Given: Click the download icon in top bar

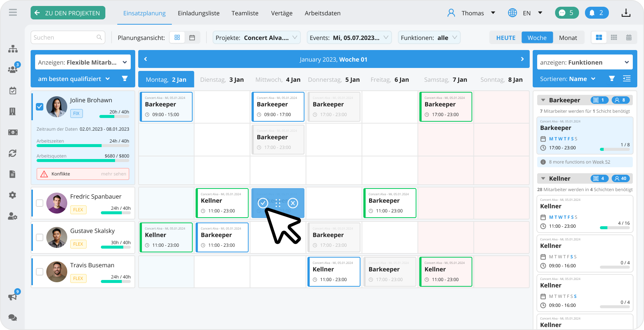Looking at the screenshot, I should 626,13.
